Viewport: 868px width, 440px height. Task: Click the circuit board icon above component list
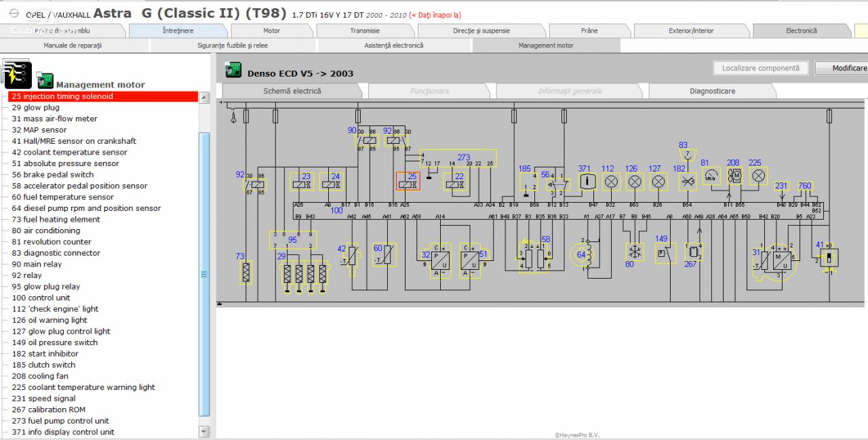17,73
